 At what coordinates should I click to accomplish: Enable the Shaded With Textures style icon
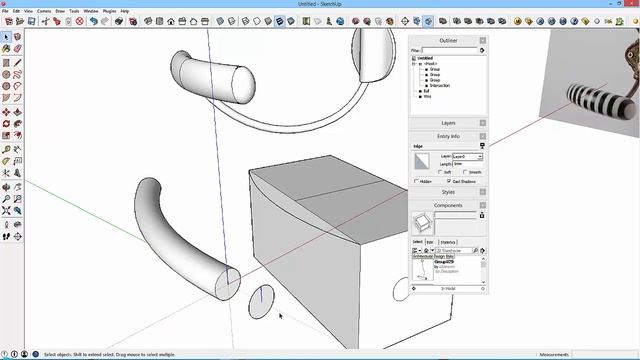280,21
